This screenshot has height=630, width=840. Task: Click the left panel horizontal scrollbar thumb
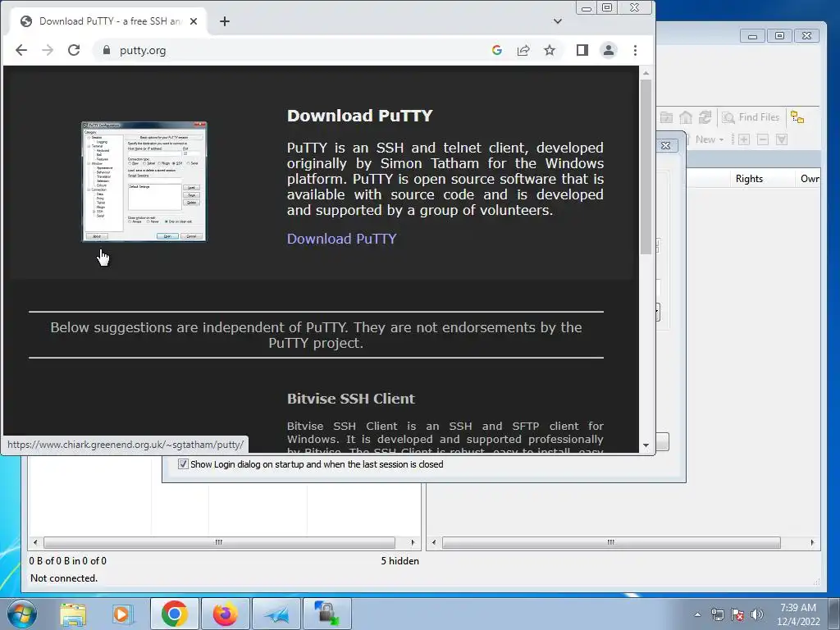coord(220,542)
